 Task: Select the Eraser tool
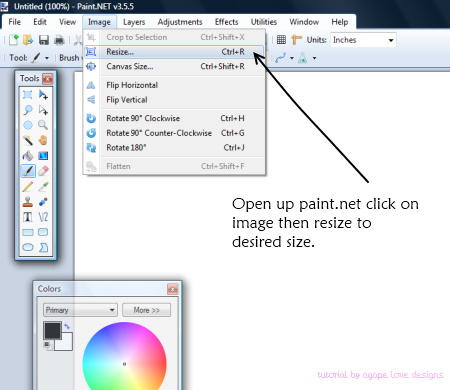[x=43, y=171]
